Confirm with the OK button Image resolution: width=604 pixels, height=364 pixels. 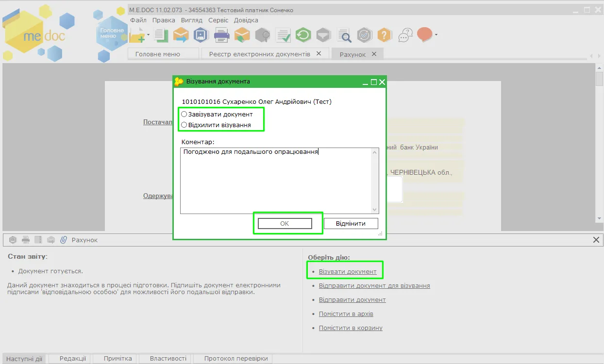point(285,223)
